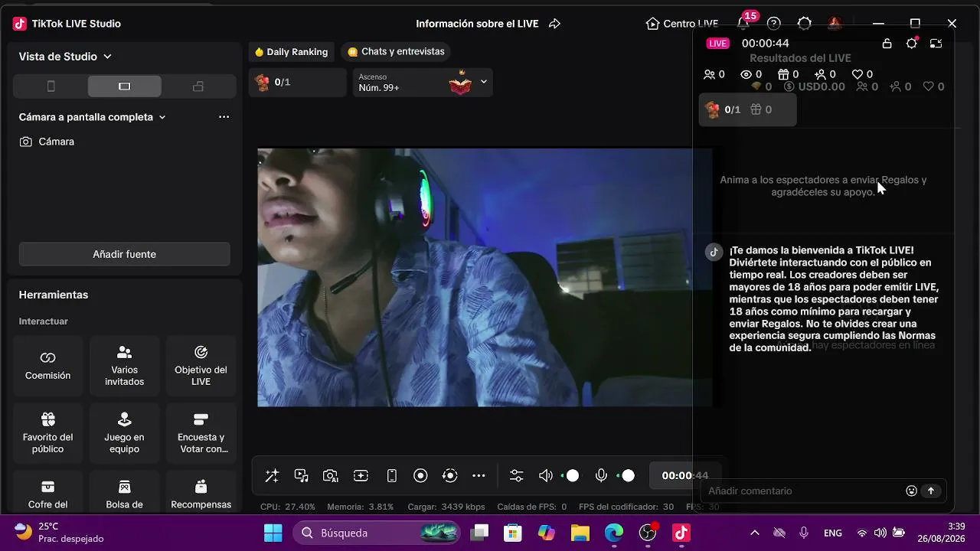Open notifications bell with 15 alerts
Viewport: 980px width, 551px height.
pyautogui.click(x=743, y=22)
